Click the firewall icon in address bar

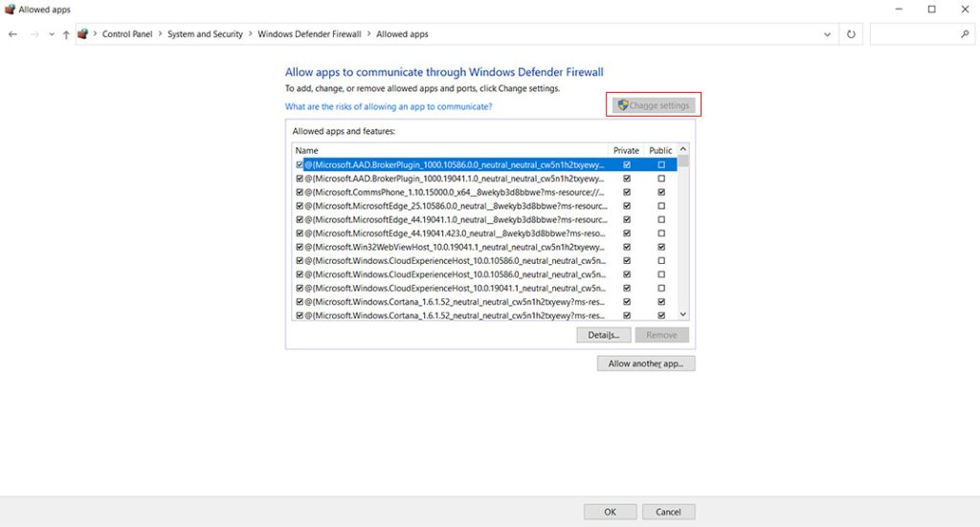coord(82,33)
